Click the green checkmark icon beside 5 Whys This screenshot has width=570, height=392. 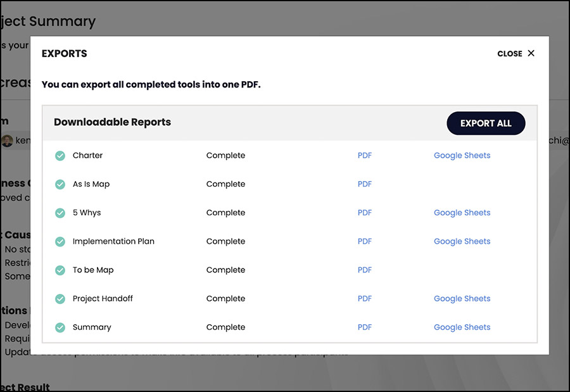coord(60,213)
